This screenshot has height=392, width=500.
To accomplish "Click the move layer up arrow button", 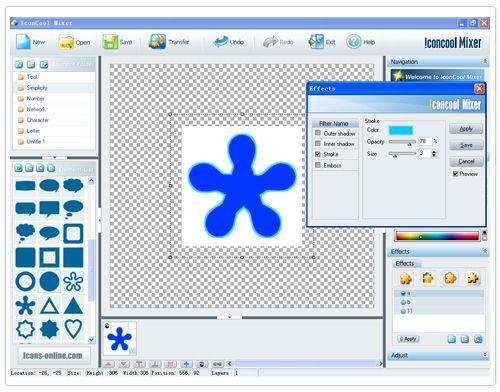I will tap(108, 364).
